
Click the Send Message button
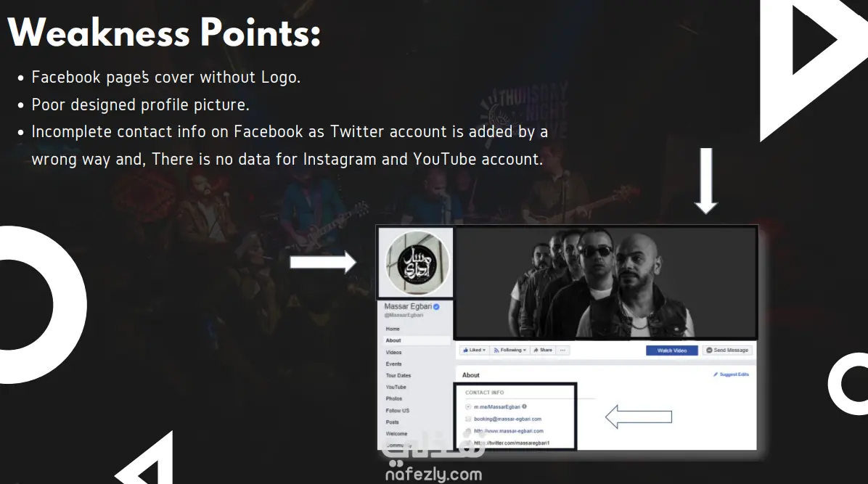(x=727, y=350)
